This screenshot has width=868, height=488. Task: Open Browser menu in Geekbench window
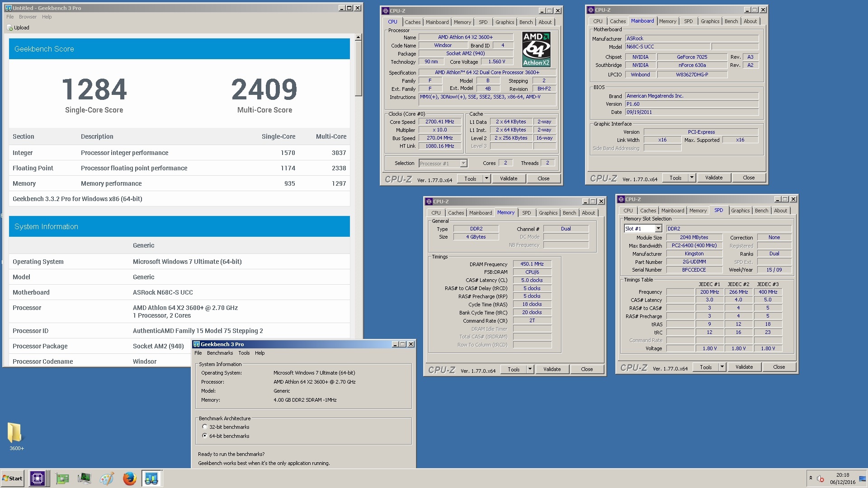pyautogui.click(x=28, y=17)
